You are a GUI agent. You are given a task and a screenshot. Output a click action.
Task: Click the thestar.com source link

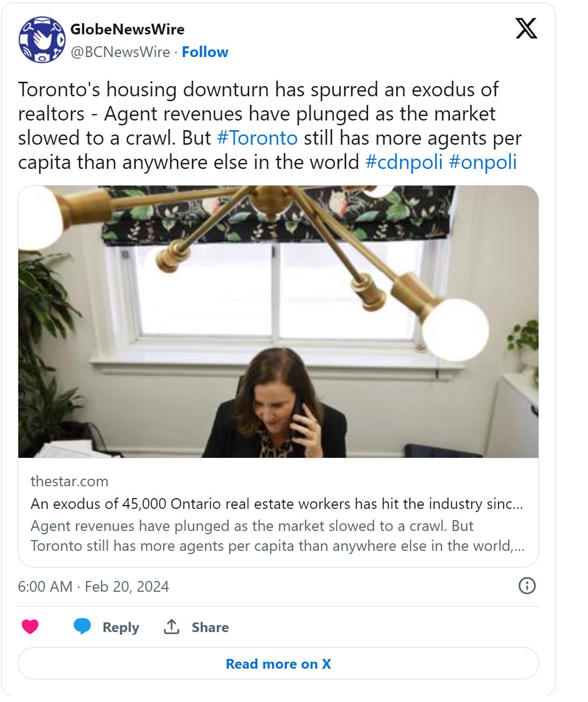69,481
